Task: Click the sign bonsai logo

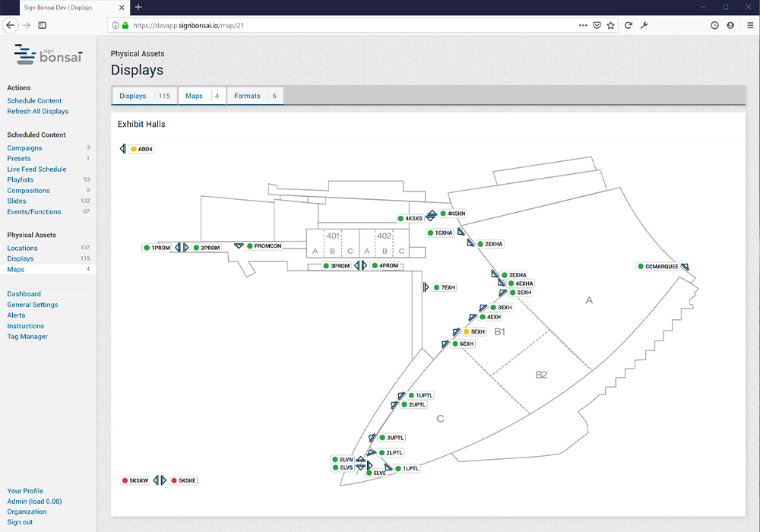Action: [x=48, y=54]
